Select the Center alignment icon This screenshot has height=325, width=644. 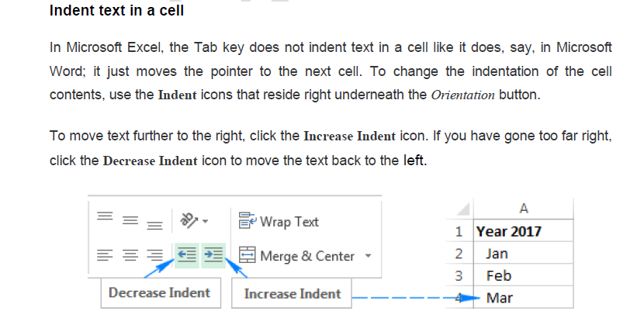(x=130, y=254)
